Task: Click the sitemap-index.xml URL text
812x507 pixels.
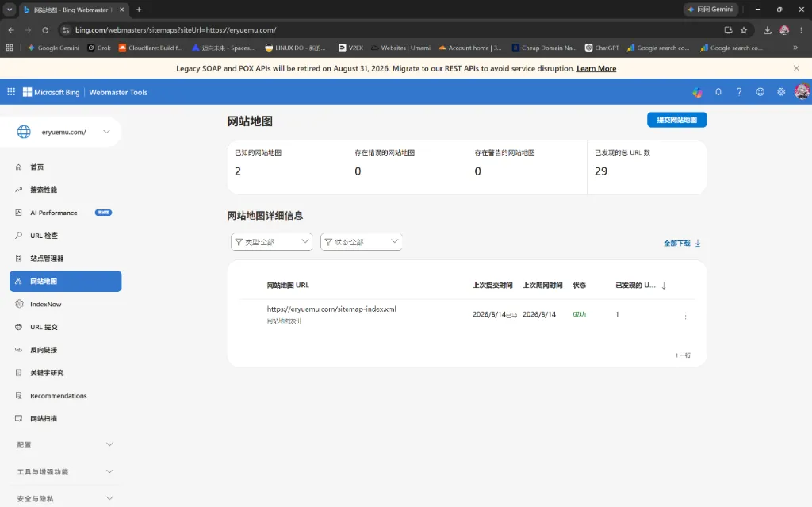Action: click(331, 309)
